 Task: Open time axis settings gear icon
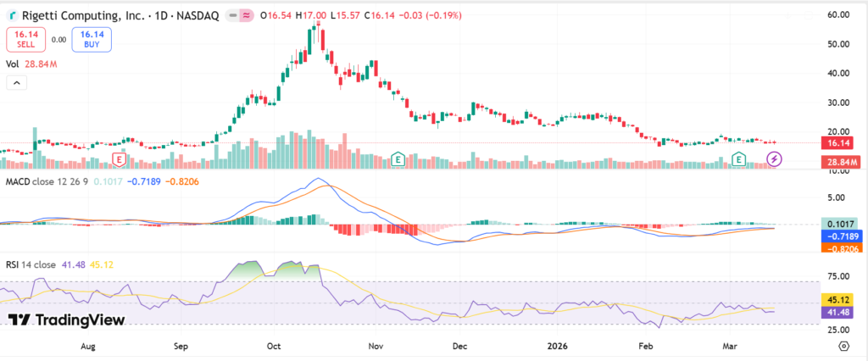844,346
